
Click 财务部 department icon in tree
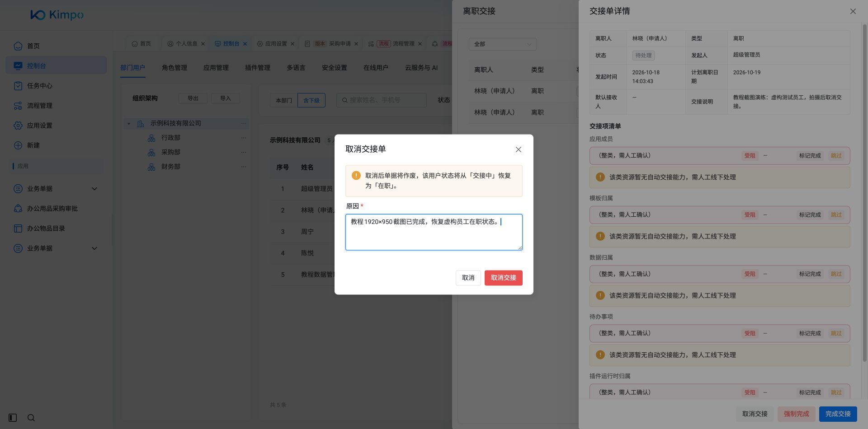point(151,167)
